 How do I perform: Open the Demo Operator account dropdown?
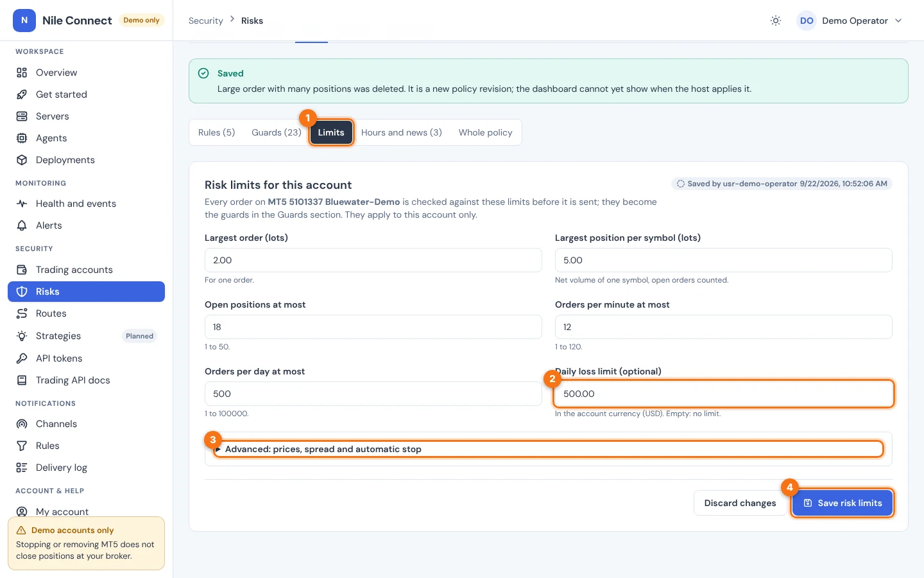(x=850, y=21)
